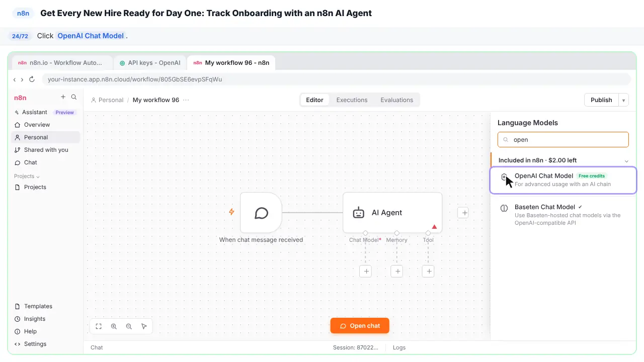The height and width of the screenshot is (362, 644).
Task: Add a node with plus after AI Agent
Action: [464, 213]
